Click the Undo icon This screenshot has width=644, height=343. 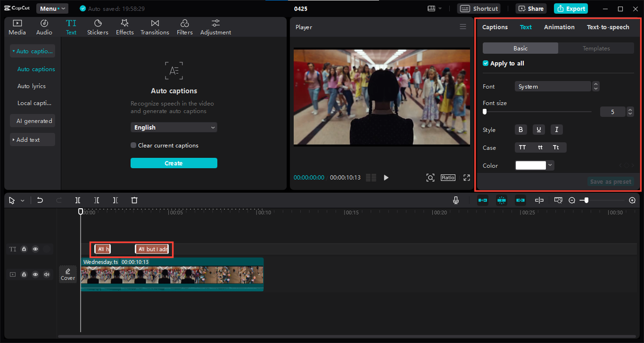[x=40, y=200]
